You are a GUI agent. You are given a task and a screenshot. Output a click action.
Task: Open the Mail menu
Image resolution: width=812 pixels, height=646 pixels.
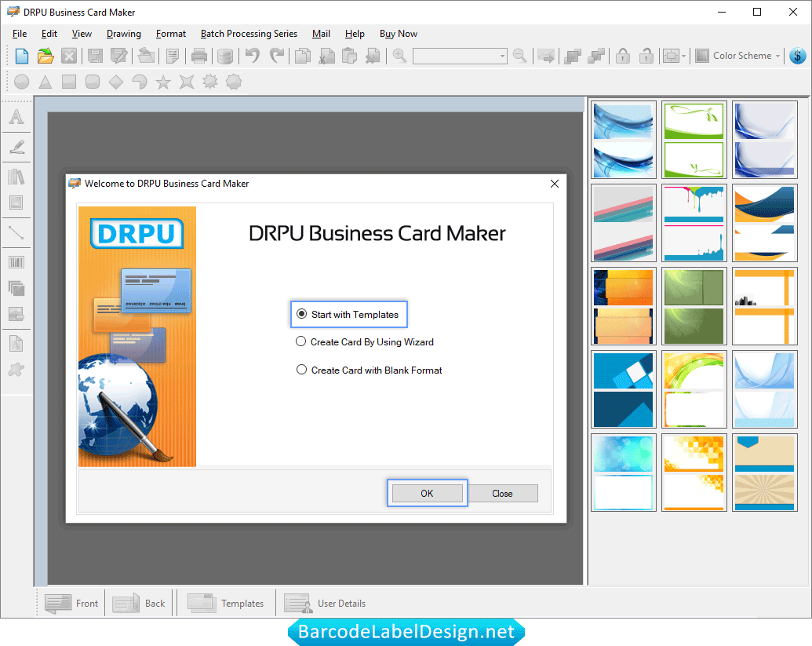tap(321, 34)
